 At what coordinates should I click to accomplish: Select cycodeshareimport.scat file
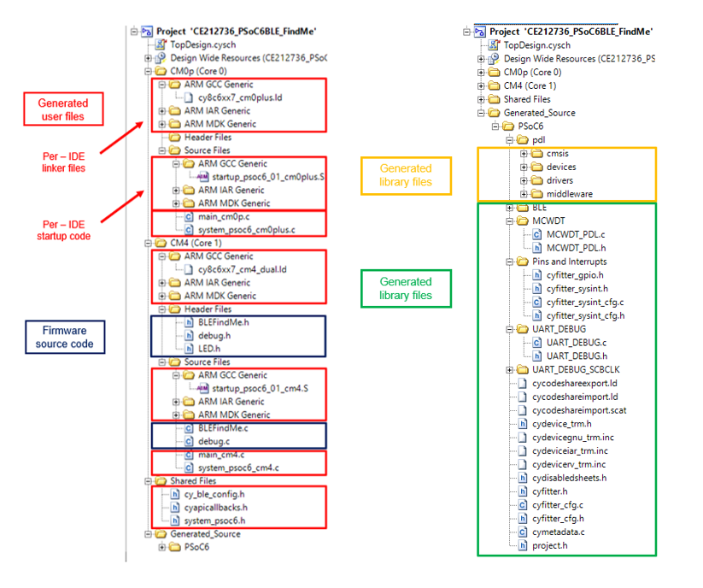[x=579, y=410]
